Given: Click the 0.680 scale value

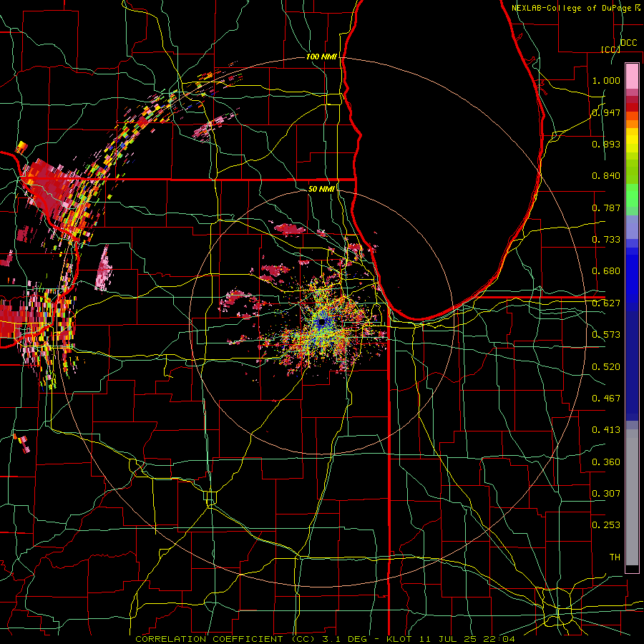Looking at the screenshot, I should (x=606, y=271).
